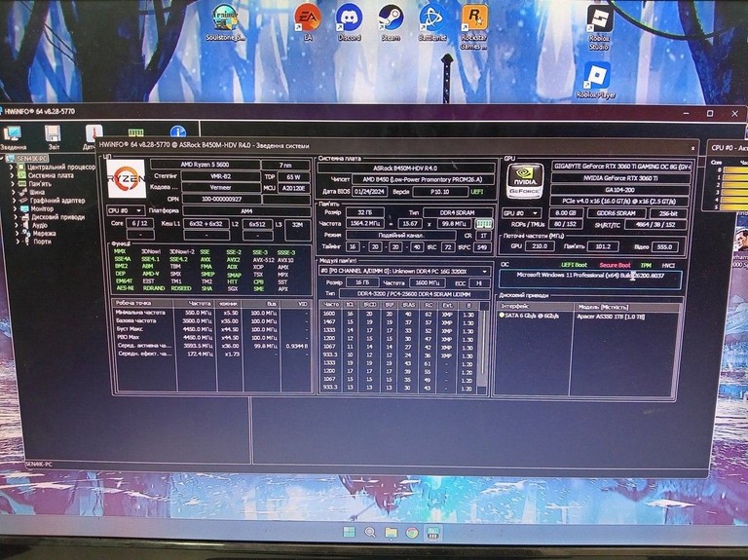Click the Частота column header in clock table
Viewport: 748px width, 560px height.
195,303
